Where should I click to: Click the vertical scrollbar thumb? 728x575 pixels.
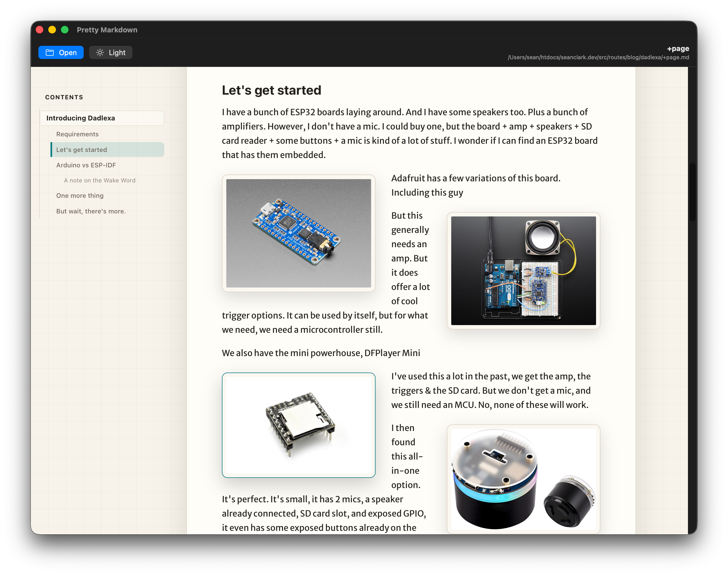(692, 192)
